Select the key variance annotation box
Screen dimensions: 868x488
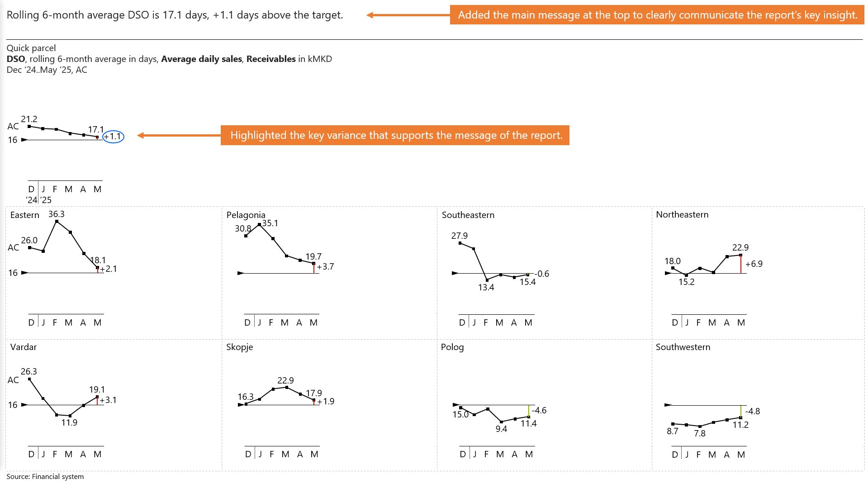[x=395, y=135]
